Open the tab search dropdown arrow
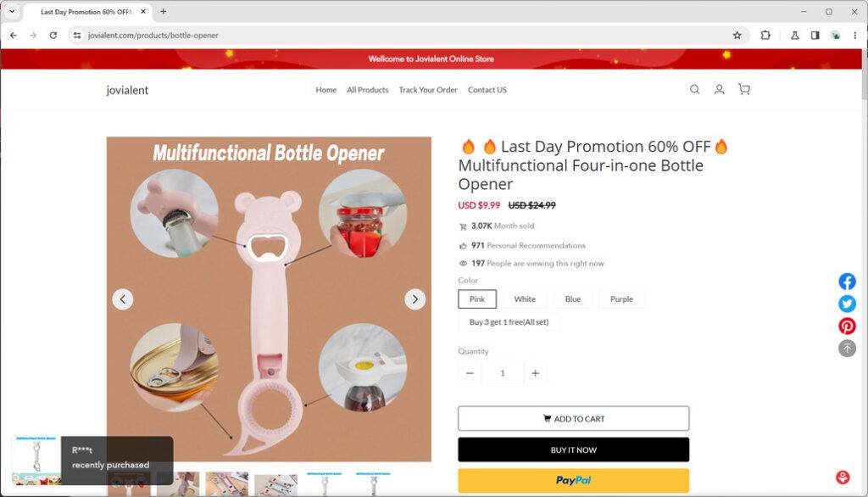 (12, 11)
